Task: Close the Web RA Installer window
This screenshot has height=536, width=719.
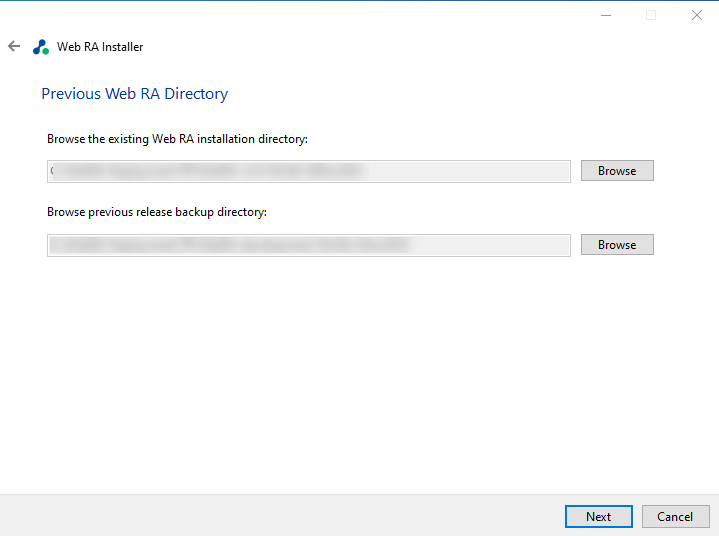Action: (x=696, y=15)
